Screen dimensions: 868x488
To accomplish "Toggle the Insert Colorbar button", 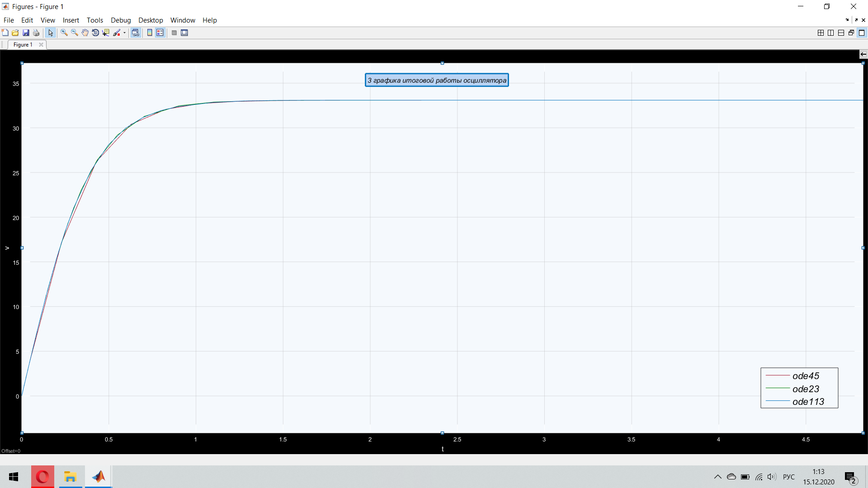I will coord(150,33).
